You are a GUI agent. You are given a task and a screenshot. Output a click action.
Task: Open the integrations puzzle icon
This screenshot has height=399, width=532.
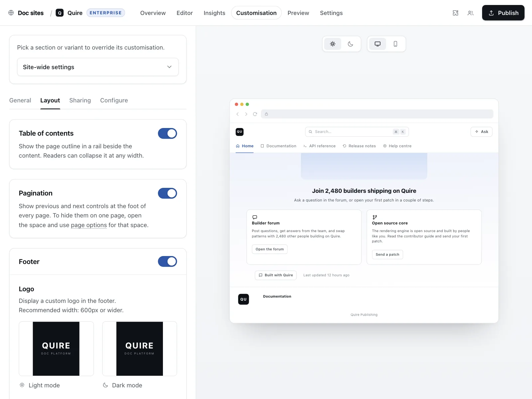tap(456, 13)
